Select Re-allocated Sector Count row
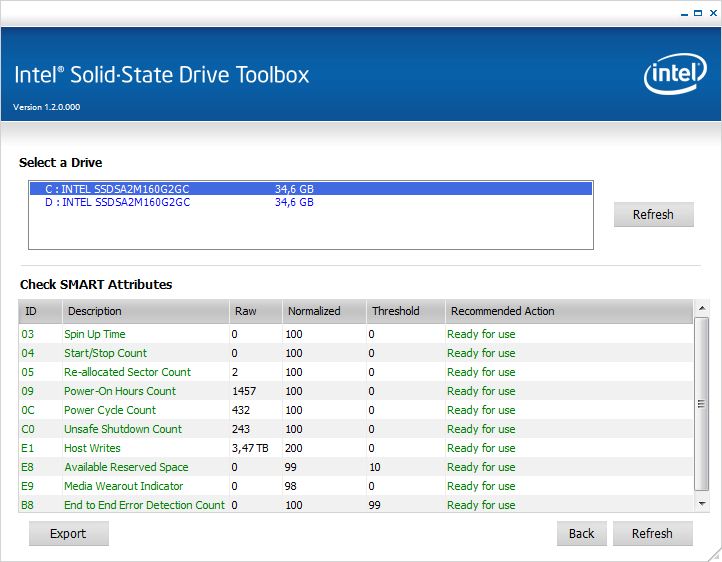 pyautogui.click(x=355, y=372)
